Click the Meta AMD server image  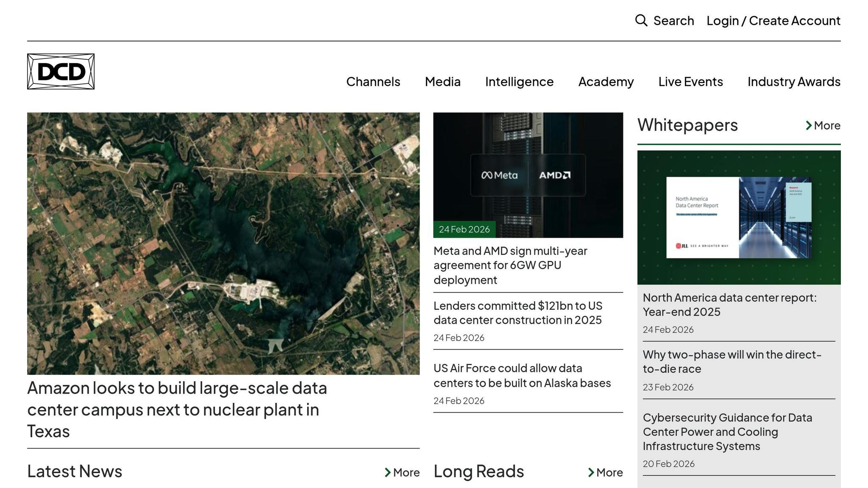(x=528, y=175)
